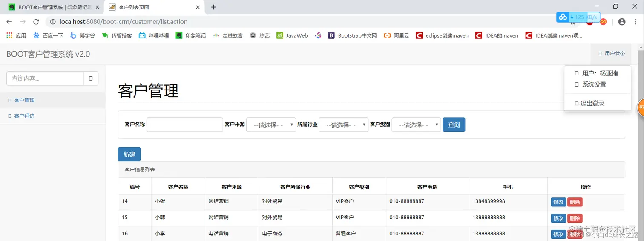Image resolution: width=644 pixels, height=241 pixels.
Task: Open the 阿里云 bookmark
Action: pos(397,35)
